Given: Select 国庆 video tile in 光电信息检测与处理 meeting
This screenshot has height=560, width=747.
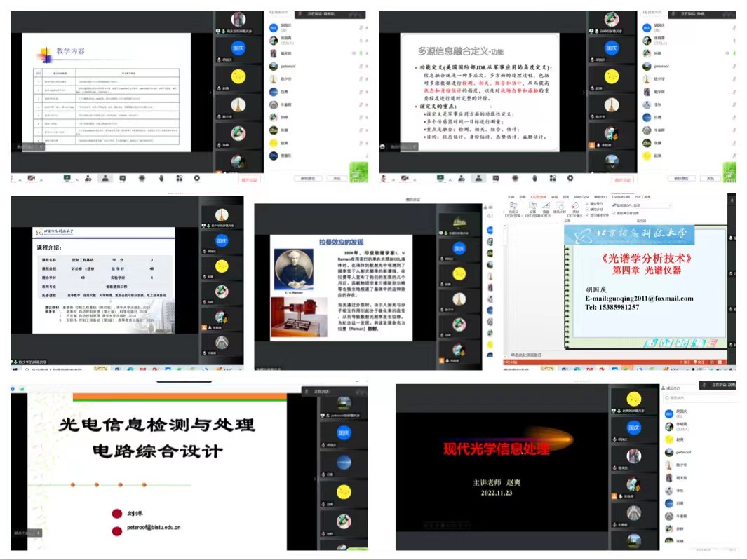Looking at the screenshot, I should [344, 435].
